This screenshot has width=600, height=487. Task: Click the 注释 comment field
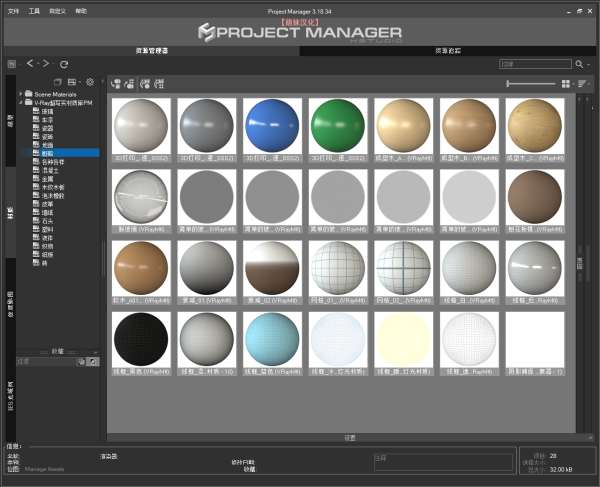click(x=443, y=462)
